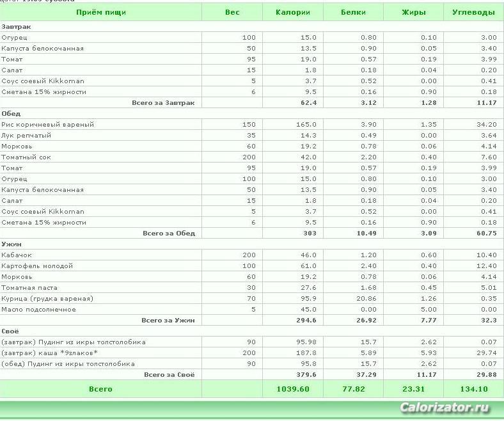The image size is (504, 421).
Task: Click the 'Калории' column header
Action: [x=293, y=13]
